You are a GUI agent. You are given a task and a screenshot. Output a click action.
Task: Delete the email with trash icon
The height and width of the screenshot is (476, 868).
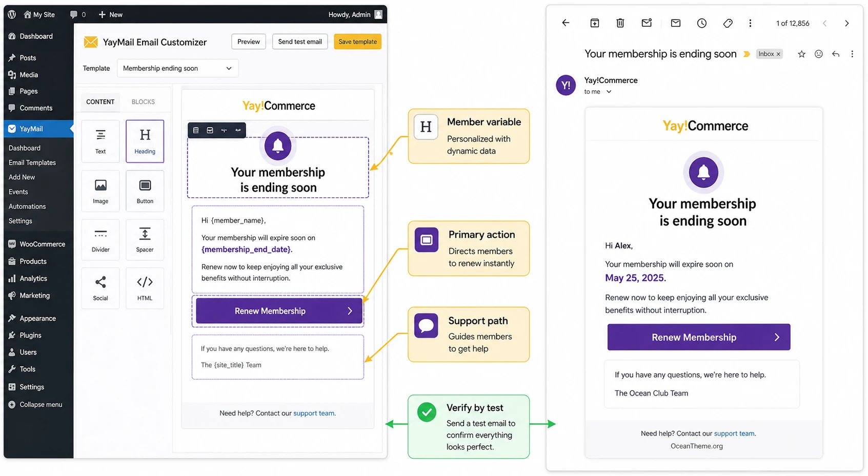(x=620, y=23)
